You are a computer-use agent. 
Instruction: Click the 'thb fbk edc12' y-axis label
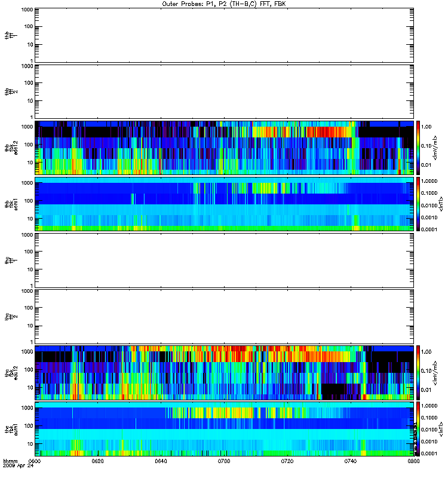pyautogui.click(x=11, y=148)
